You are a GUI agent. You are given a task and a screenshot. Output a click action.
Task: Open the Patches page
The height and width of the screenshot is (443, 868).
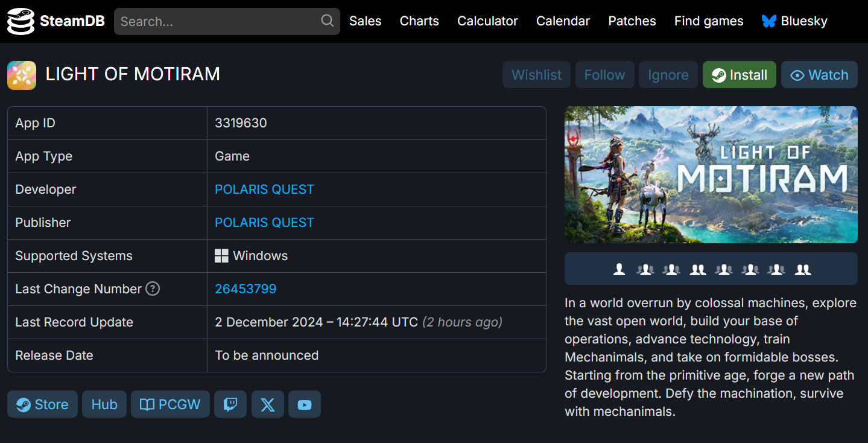tap(632, 21)
